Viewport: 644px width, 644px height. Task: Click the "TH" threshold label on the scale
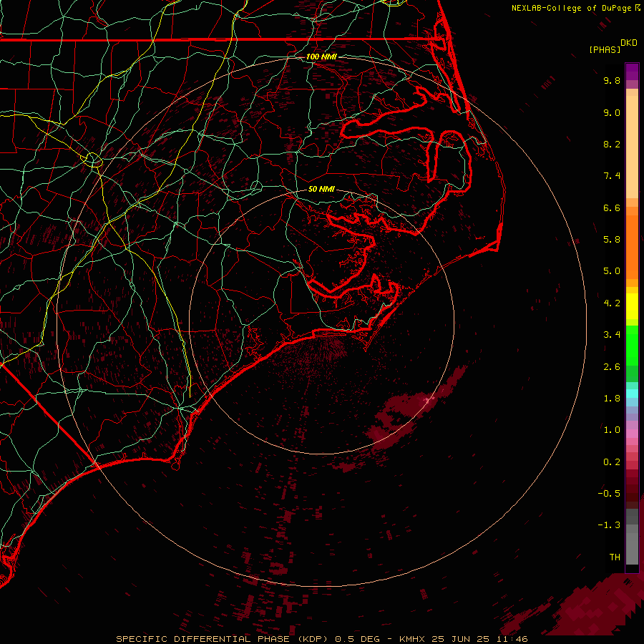point(615,557)
